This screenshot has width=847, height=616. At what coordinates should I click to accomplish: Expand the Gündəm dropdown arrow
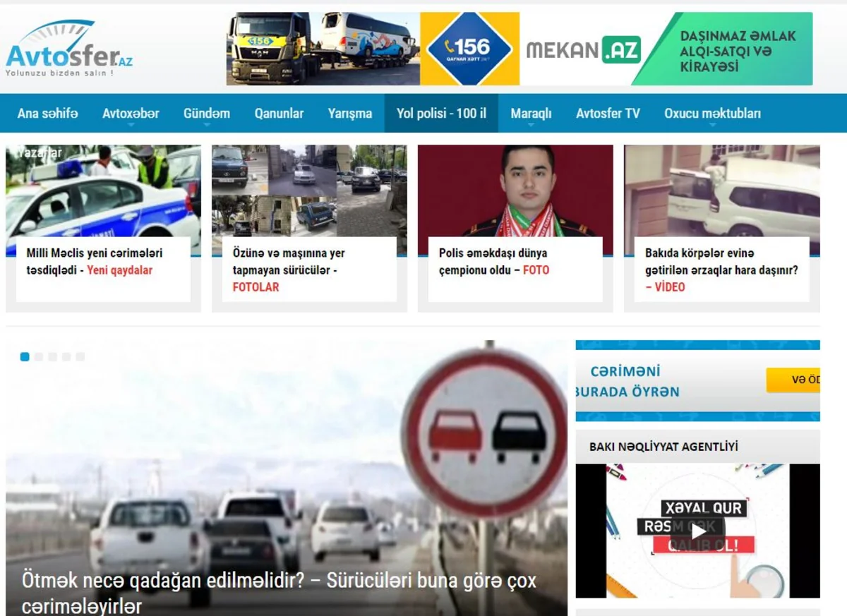coord(207,126)
